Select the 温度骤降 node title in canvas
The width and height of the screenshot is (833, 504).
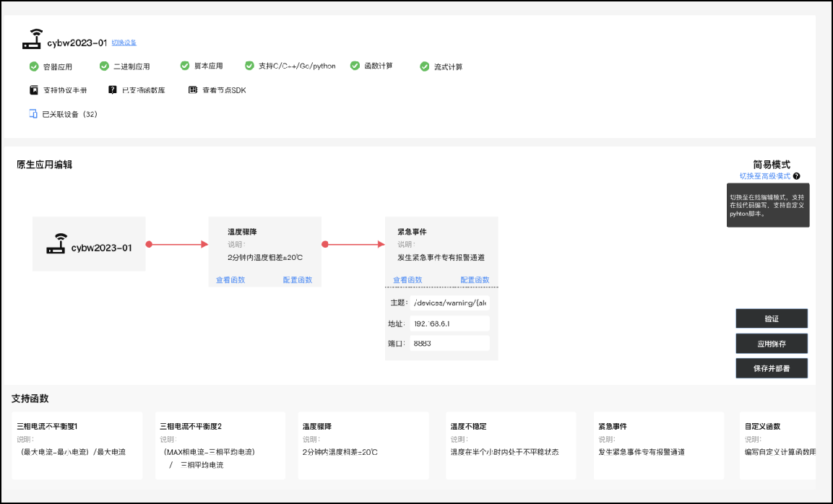point(242,232)
